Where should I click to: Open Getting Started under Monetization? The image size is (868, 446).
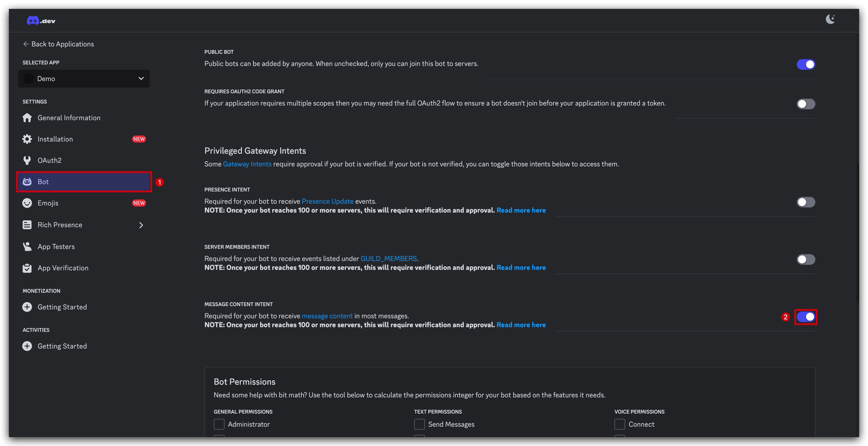(84, 307)
